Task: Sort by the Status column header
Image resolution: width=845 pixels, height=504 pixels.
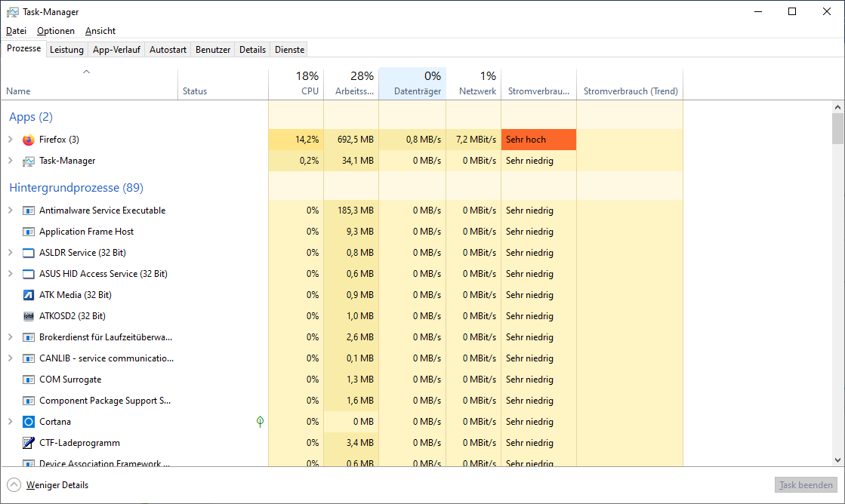Action: tap(223, 84)
